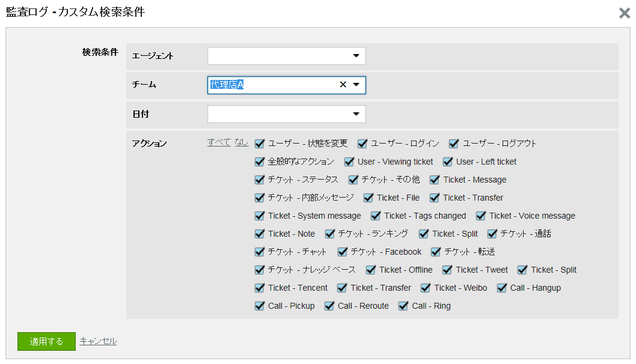
Task: Toggle User - Left ticket checkbox
Action: 448,162
